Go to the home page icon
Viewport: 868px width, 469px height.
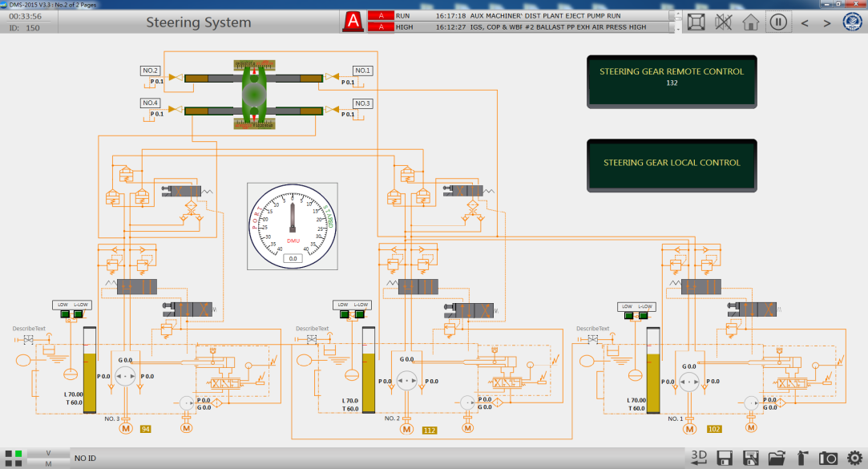pyautogui.click(x=751, y=22)
